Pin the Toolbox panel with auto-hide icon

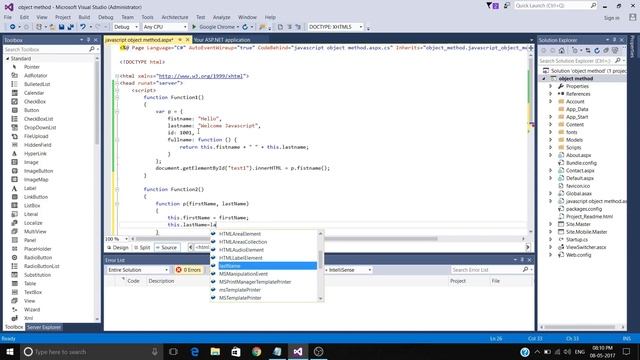(88, 40)
